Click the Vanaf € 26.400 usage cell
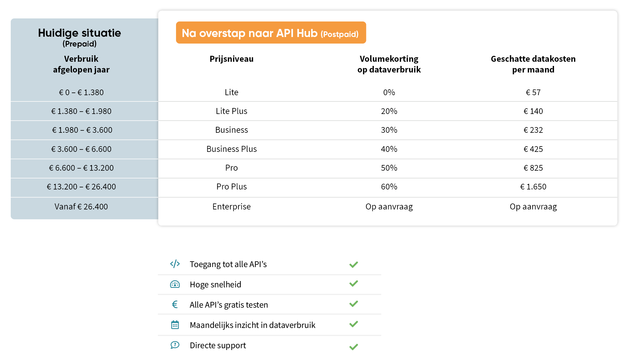Image resolution: width=628 pixels, height=364 pixels. coord(81,206)
